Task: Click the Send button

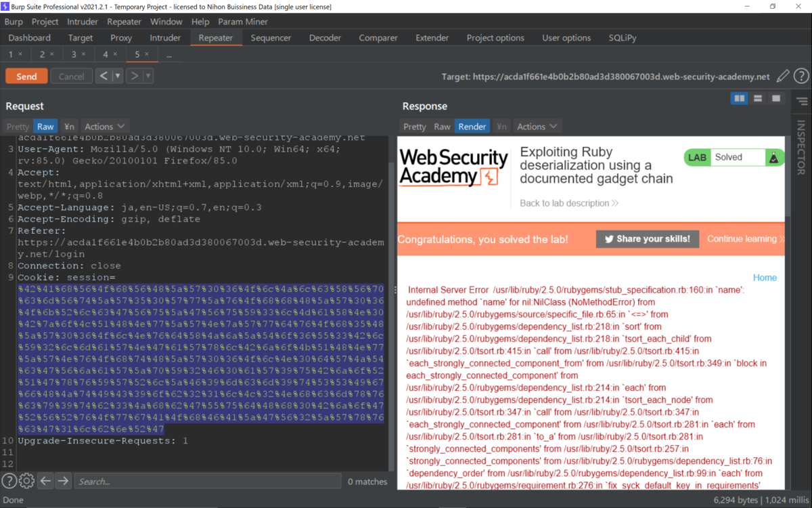Action: click(26, 77)
